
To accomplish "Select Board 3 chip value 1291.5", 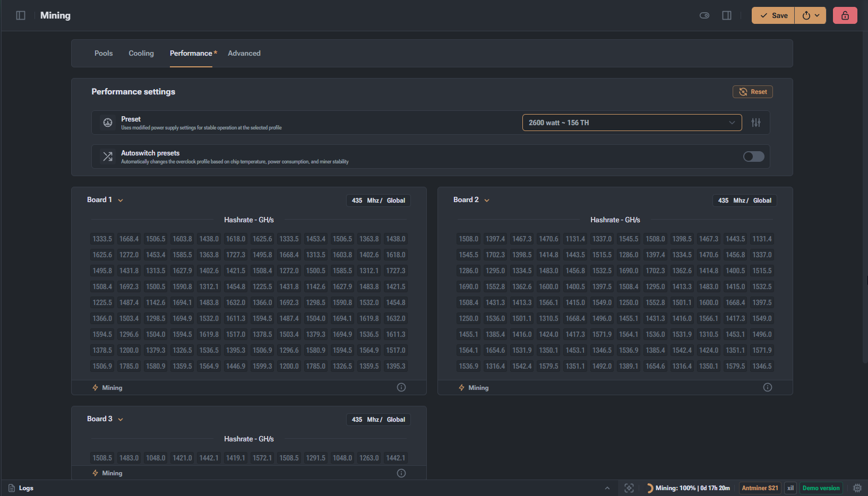I will (x=316, y=458).
